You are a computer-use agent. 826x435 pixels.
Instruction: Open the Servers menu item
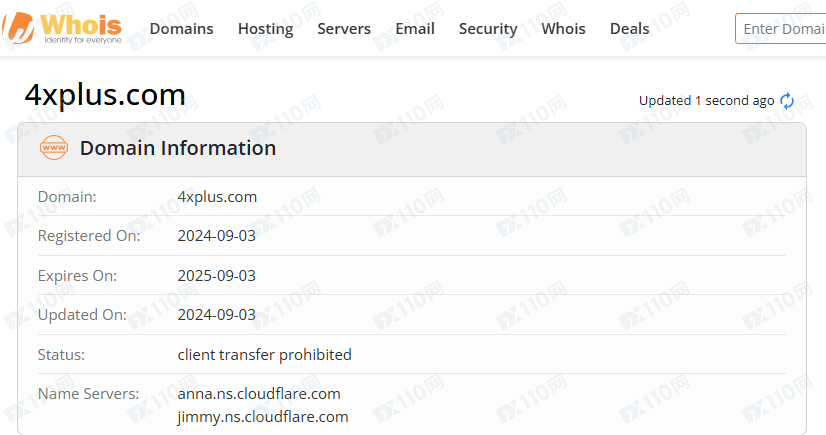tap(344, 28)
